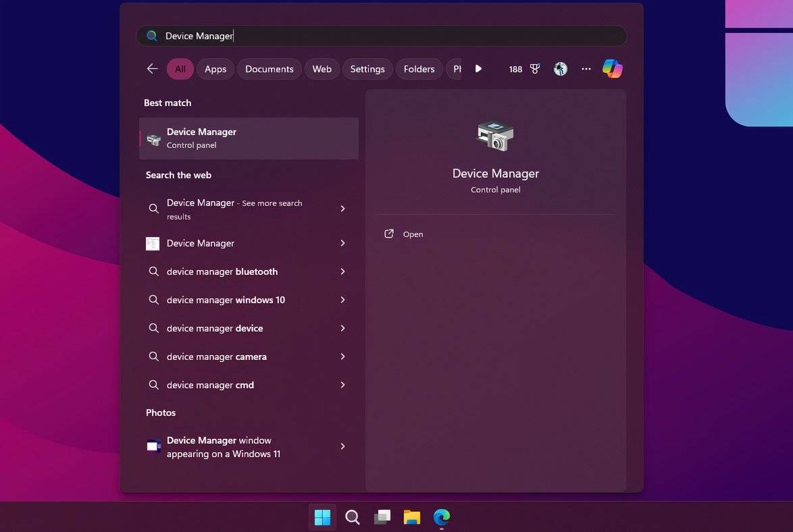Screen dimensions: 793x532
Task: Show more filter tabs with the arrow
Action: coord(478,68)
